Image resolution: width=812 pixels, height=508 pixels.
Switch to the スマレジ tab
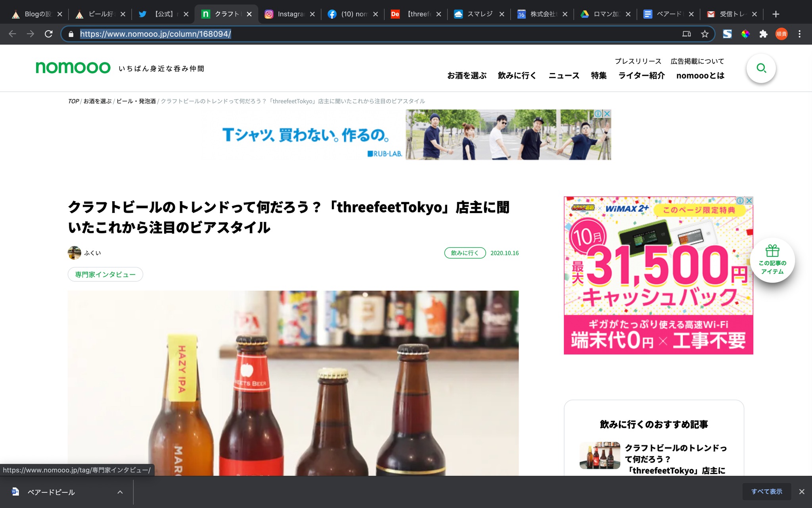[479, 14]
